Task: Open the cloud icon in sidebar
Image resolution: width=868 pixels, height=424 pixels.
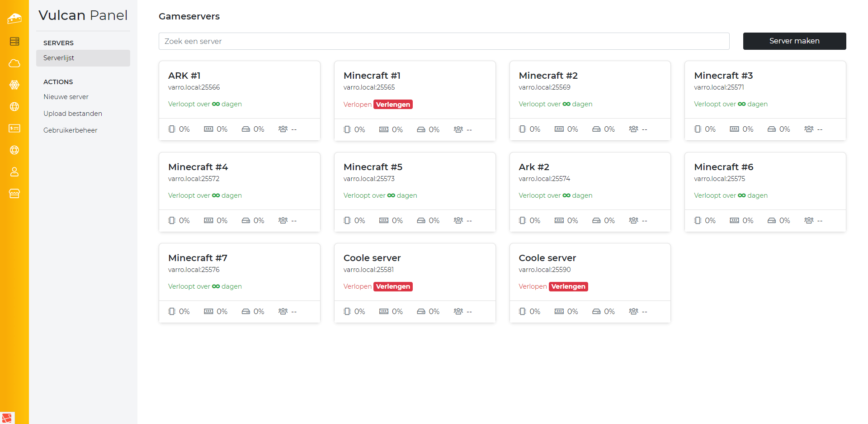Action: pyautogui.click(x=14, y=63)
